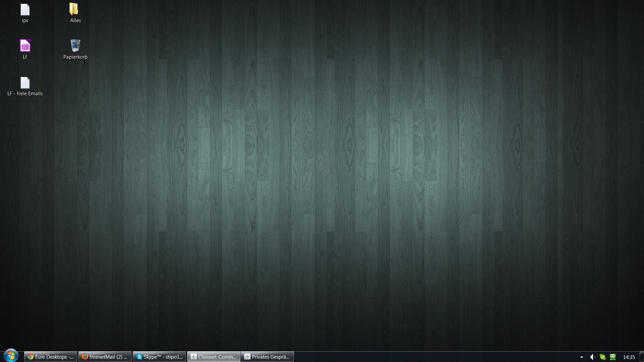Open the Windows Start menu
644x362 pixels.
click(x=11, y=356)
